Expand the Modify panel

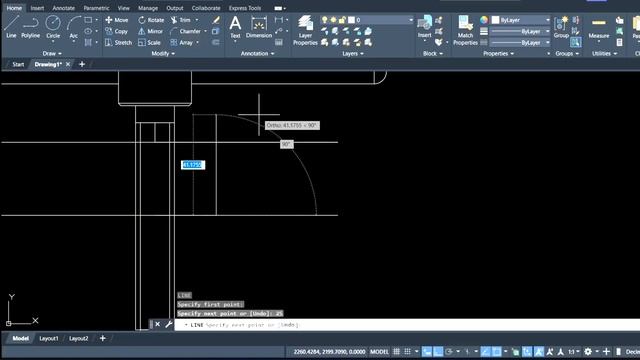(163, 53)
